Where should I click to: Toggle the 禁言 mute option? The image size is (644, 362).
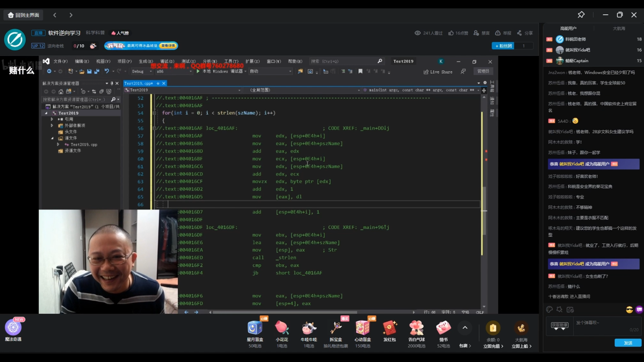[x=482, y=33]
